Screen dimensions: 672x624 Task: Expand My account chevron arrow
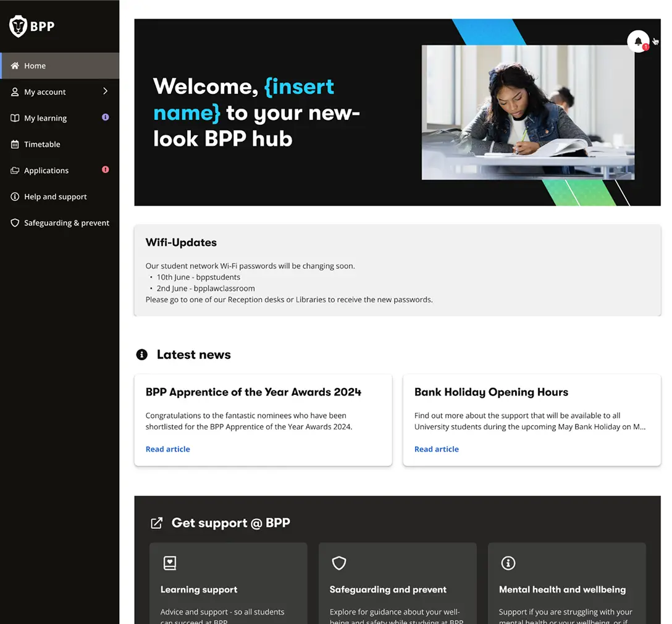point(106,91)
